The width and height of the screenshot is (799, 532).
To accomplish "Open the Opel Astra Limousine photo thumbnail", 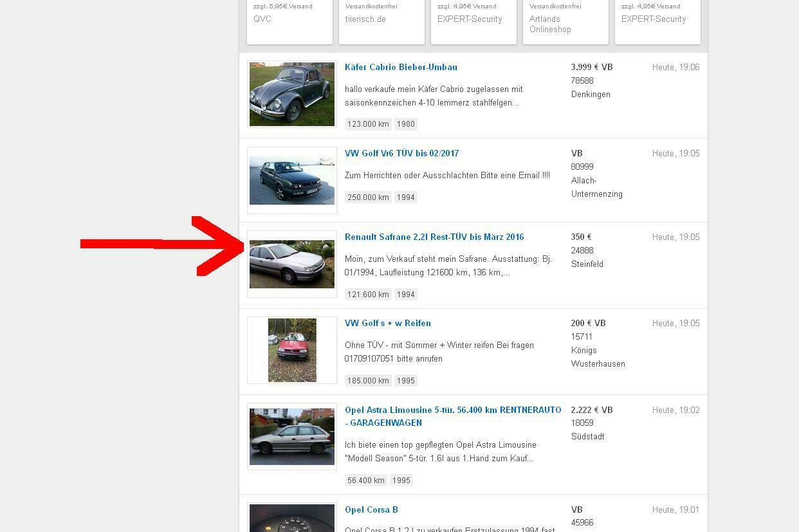I will (x=292, y=437).
